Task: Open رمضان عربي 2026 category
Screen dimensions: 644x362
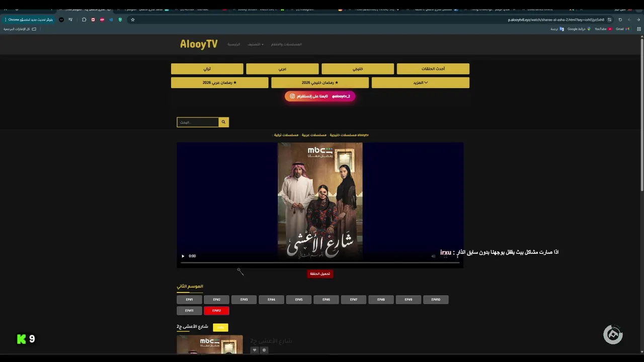Action: pos(219,82)
